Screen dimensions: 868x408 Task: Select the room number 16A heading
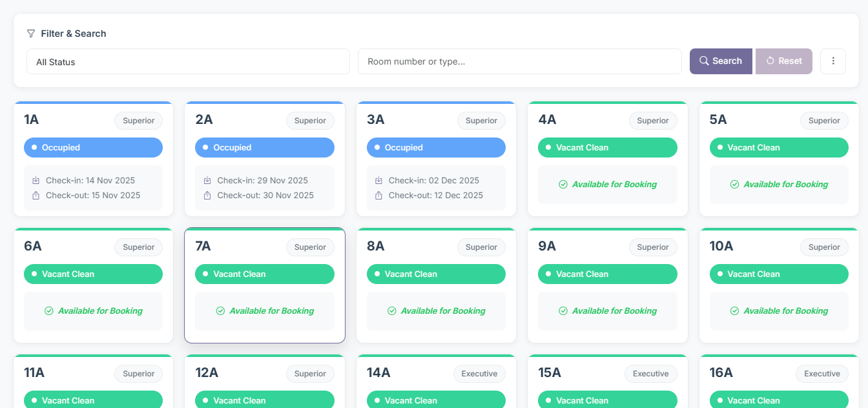721,373
